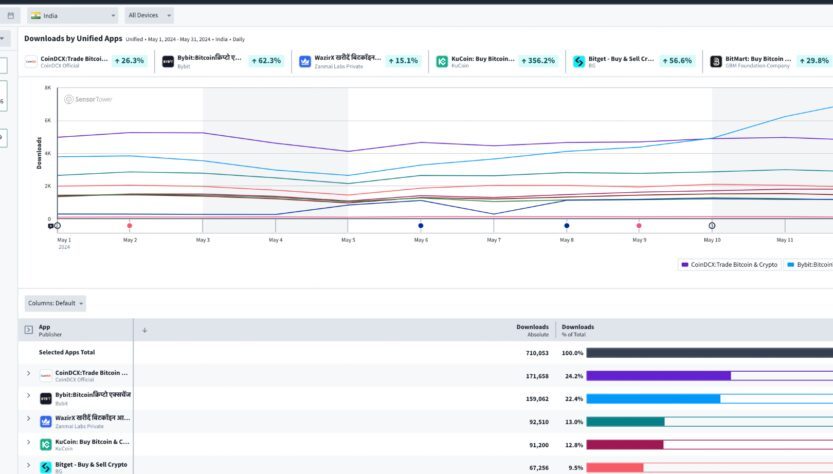833x474 pixels.
Task: Click the BitMart icon in summary strip
Action: click(716, 62)
